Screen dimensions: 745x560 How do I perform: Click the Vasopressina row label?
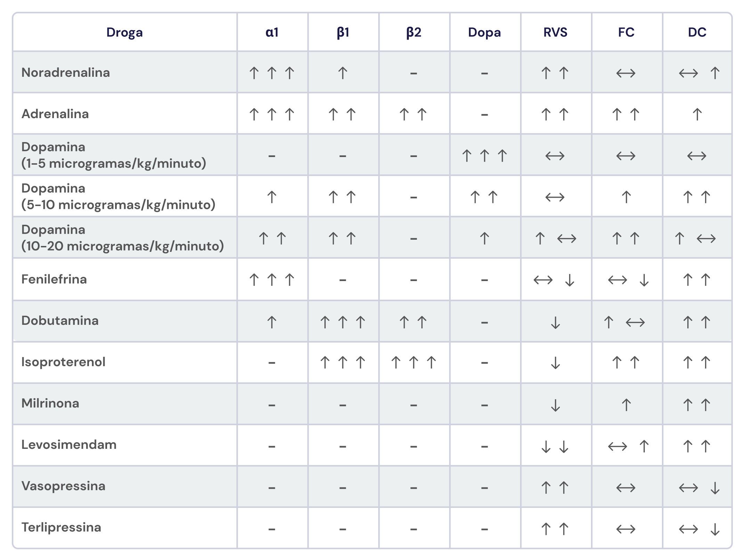point(63,486)
